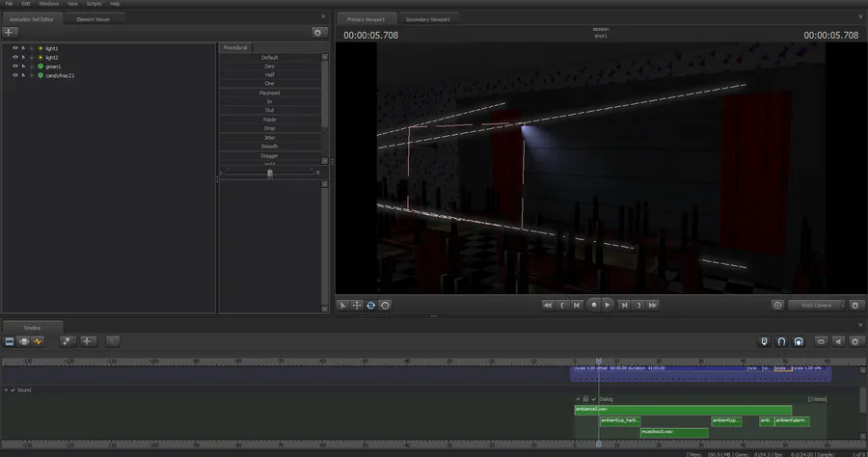Click the camera target icon beside Work Camera
Screen dimensions: 868x457
coord(777,306)
